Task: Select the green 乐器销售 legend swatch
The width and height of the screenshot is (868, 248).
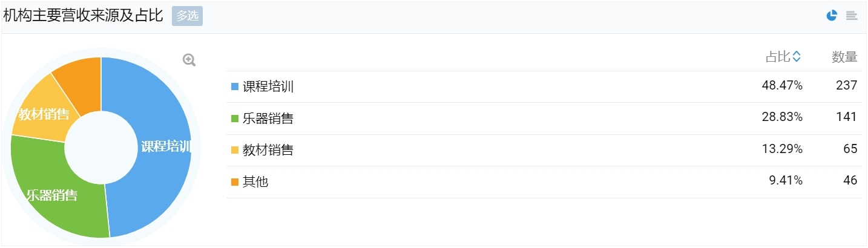Action: 235,119
